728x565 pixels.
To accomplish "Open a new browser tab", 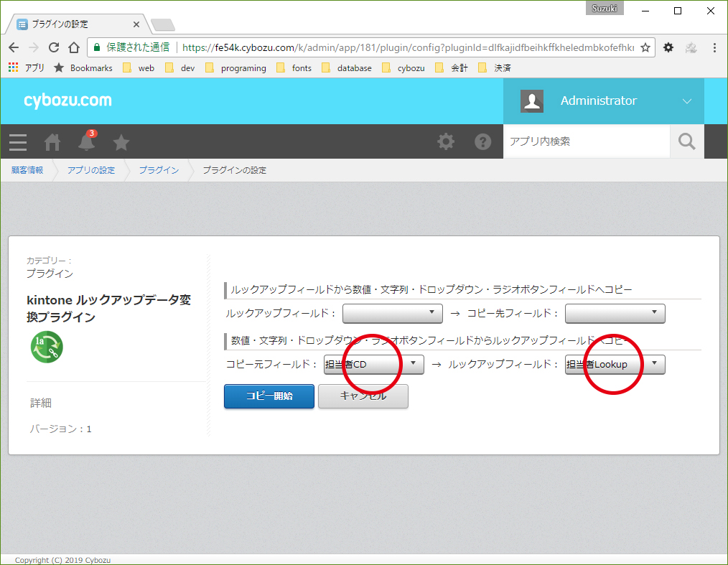I will point(163,24).
